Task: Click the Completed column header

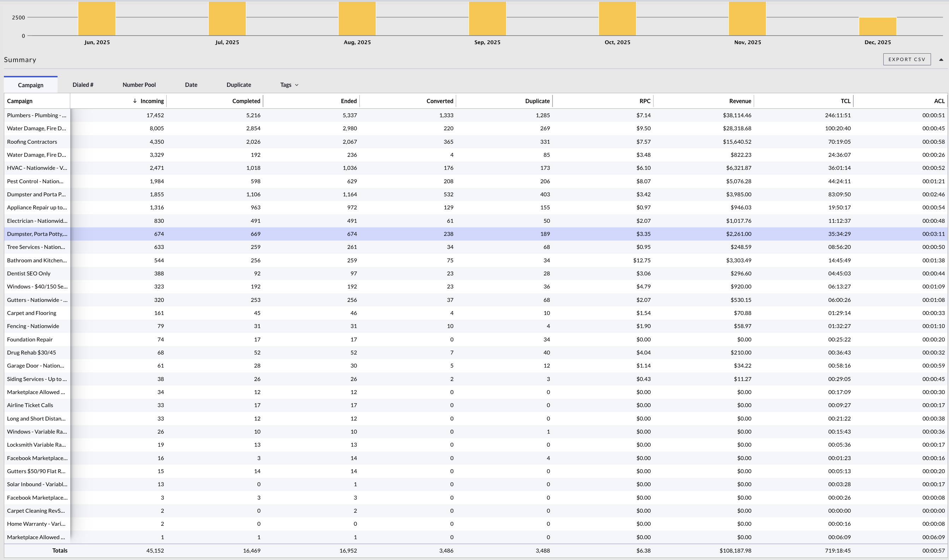Action: pyautogui.click(x=246, y=101)
